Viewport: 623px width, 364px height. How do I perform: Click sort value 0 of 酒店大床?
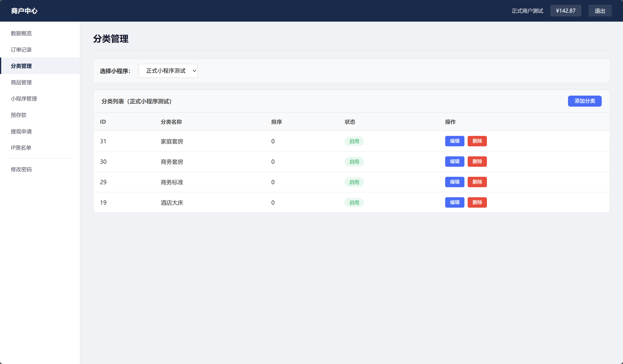coord(273,203)
